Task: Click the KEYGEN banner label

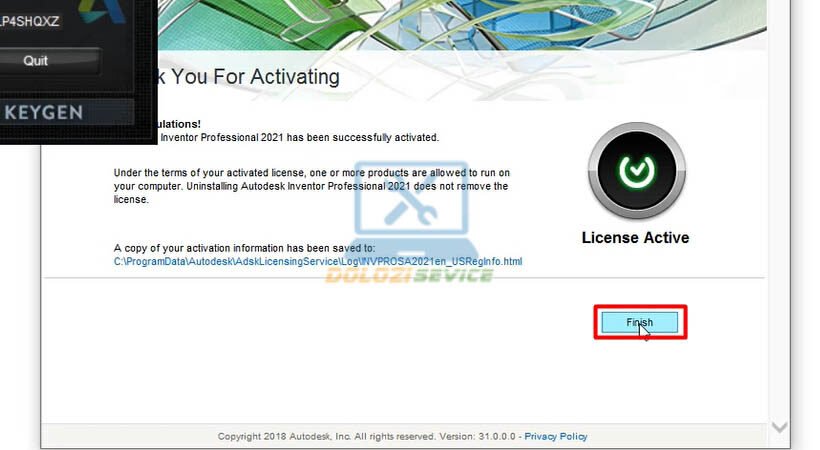Action: coord(44,113)
